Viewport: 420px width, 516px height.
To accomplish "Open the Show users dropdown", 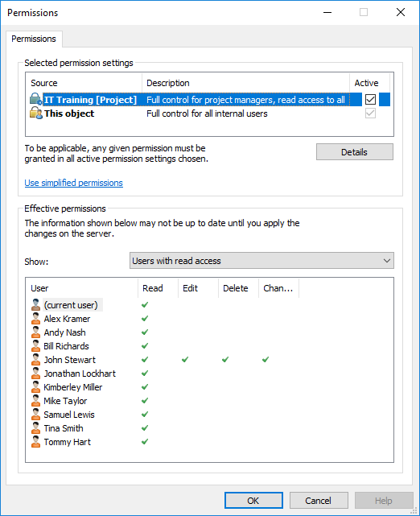I will tap(261, 261).
